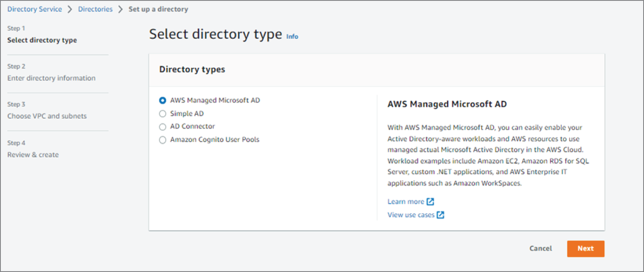Select Step 4 Review & create
This screenshot has height=272, width=644.
tap(33, 149)
